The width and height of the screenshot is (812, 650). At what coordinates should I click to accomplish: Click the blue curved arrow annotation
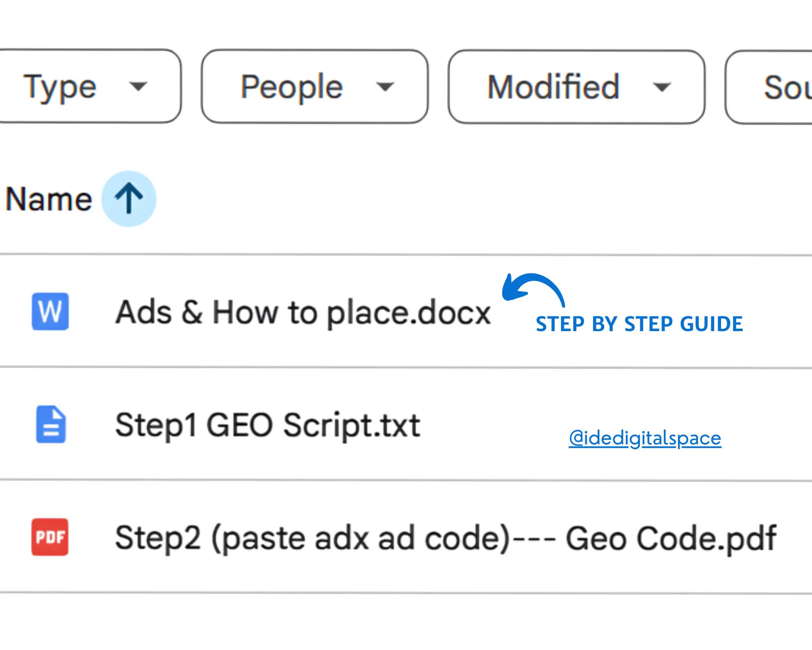tap(532, 288)
